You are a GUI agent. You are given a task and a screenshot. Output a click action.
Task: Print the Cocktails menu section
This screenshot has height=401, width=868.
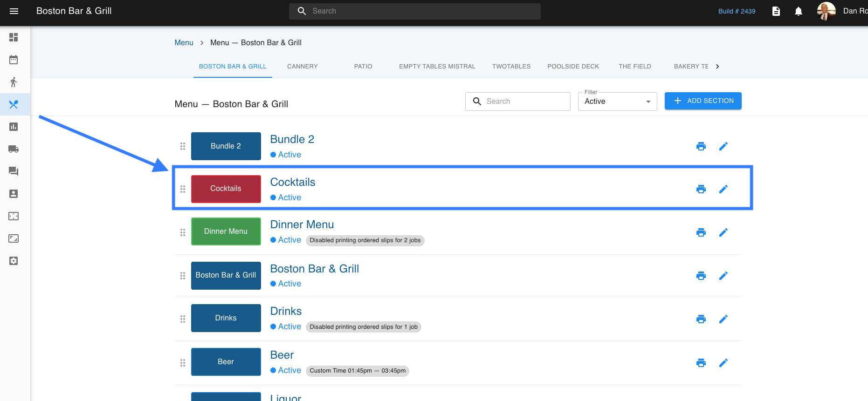[701, 189]
